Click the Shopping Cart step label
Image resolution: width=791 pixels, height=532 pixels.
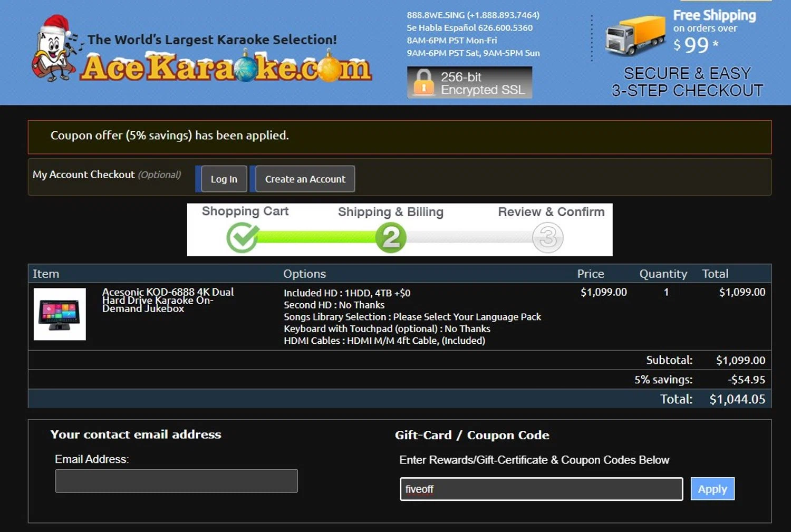click(x=245, y=211)
